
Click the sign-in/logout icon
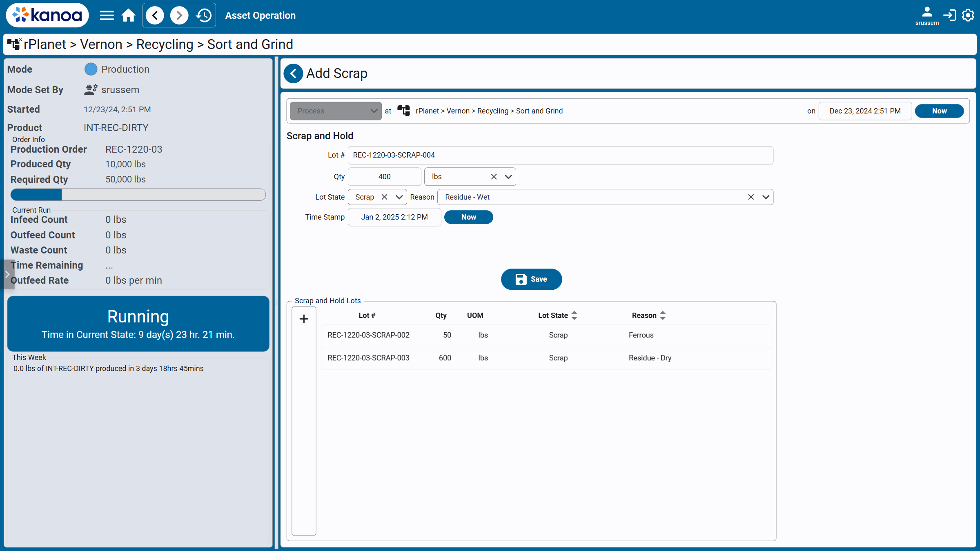click(x=950, y=16)
